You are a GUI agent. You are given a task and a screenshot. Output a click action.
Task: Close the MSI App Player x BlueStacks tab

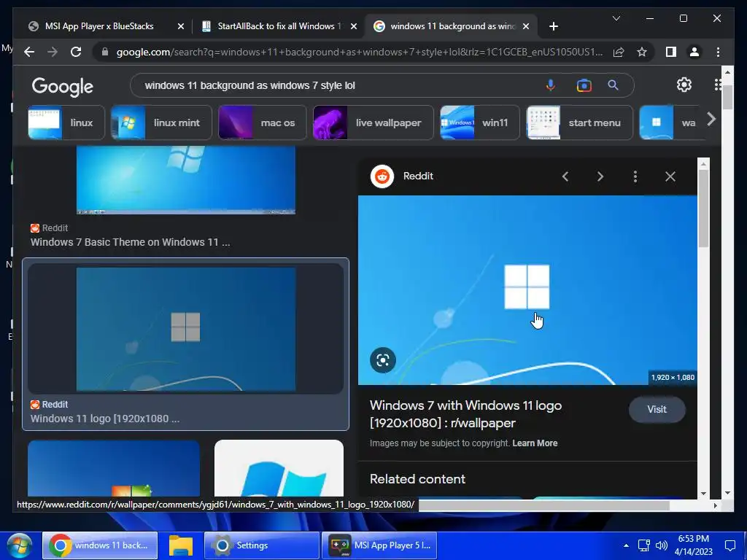(x=181, y=26)
